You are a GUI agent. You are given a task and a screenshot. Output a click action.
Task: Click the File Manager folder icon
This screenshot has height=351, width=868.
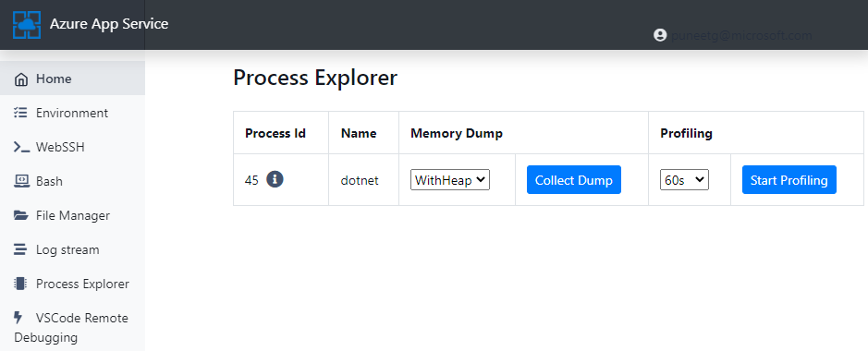(x=20, y=215)
